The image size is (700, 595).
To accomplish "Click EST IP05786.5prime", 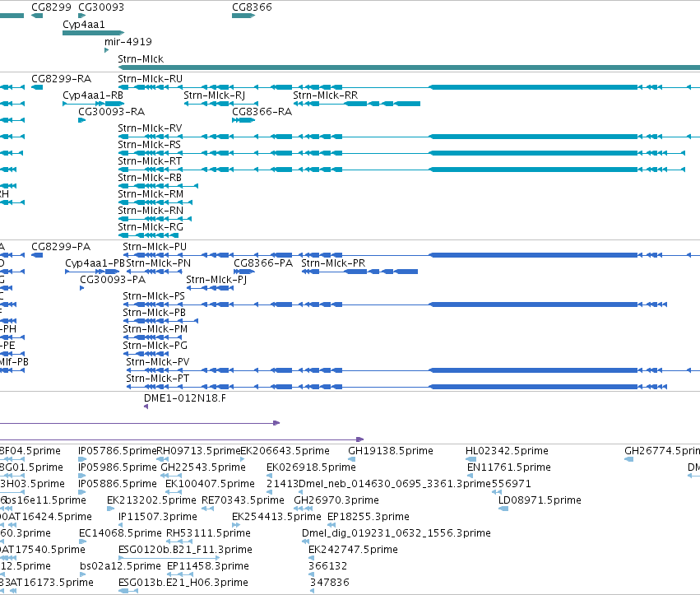I will [118, 451].
